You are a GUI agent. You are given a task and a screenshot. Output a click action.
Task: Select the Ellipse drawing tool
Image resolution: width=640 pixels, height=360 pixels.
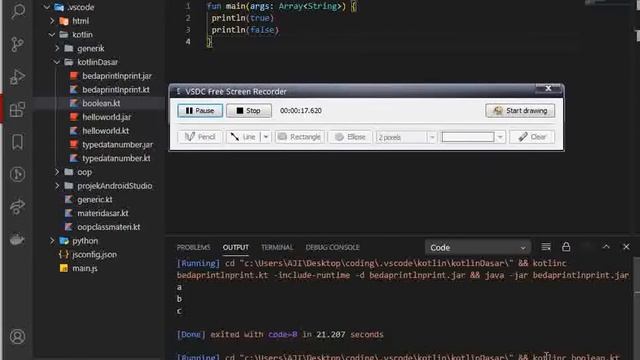[x=350, y=137]
